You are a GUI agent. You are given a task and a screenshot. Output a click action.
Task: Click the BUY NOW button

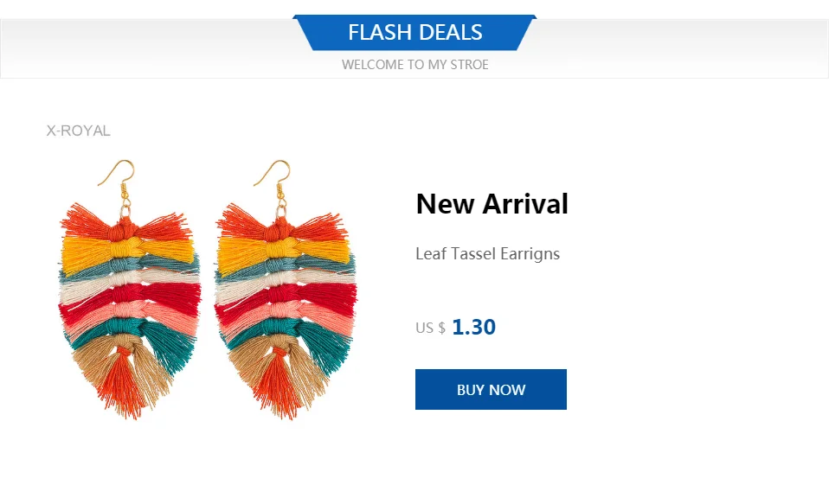coord(491,389)
